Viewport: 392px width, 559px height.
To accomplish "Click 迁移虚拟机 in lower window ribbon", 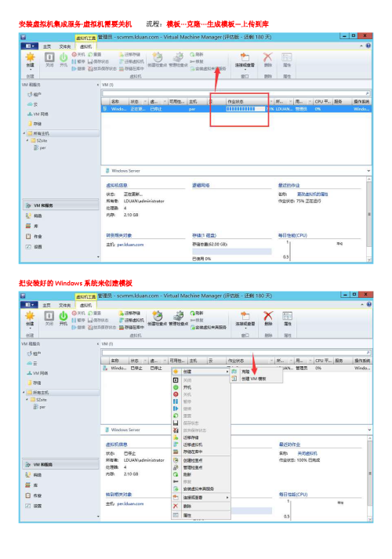I will tap(132, 320).
